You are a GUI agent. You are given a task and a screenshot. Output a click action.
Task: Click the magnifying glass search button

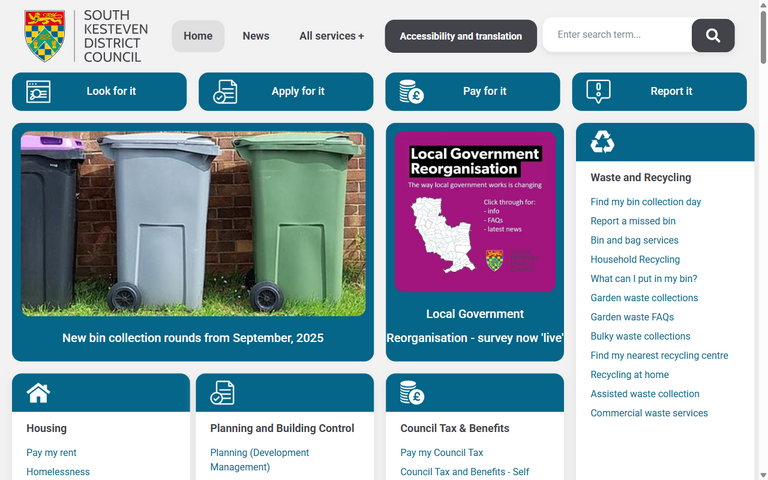[x=712, y=36]
